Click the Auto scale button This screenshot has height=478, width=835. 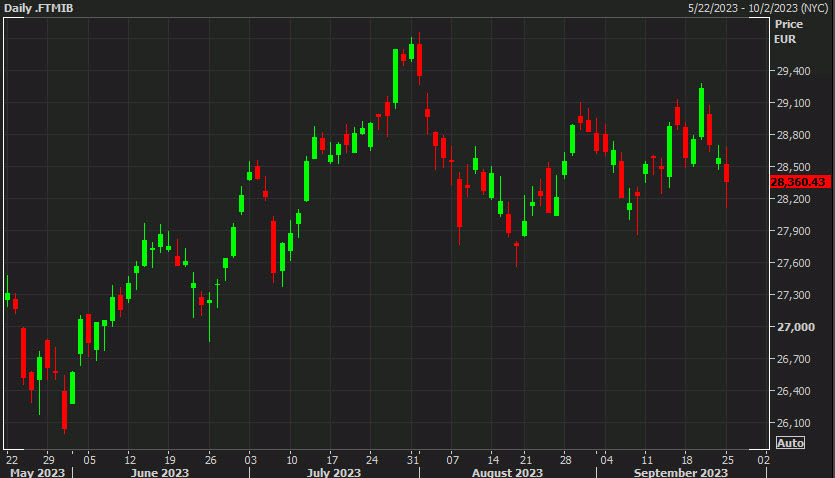point(790,443)
